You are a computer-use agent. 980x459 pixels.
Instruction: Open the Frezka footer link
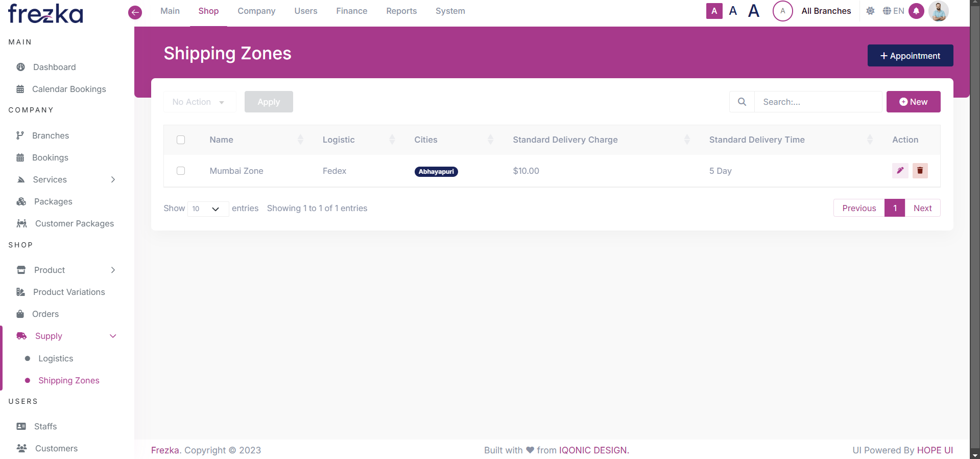click(x=165, y=450)
